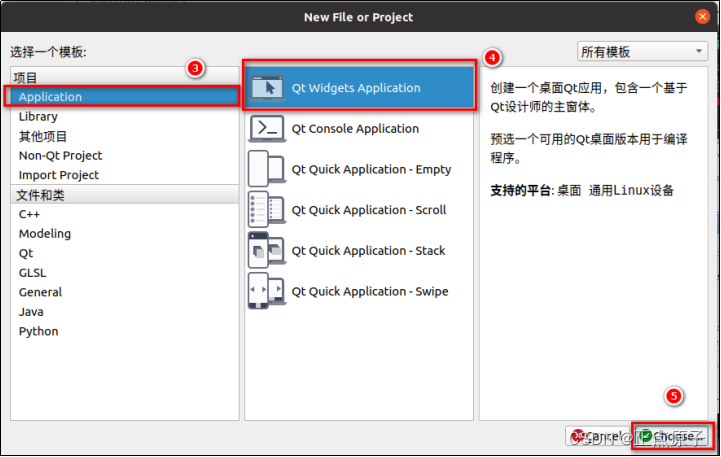Select Application in the project list
721x457 pixels.
[x=125, y=97]
